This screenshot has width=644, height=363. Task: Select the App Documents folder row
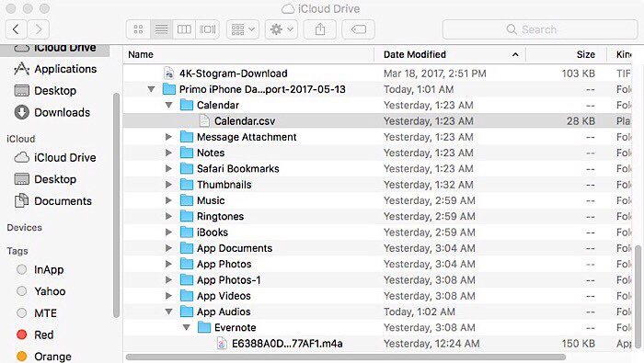pyautogui.click(x=377, y=248)
